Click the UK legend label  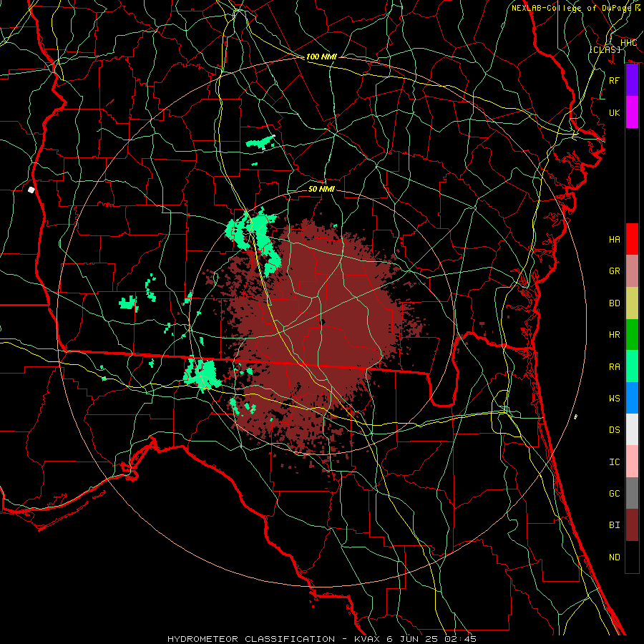click(615, 112)
